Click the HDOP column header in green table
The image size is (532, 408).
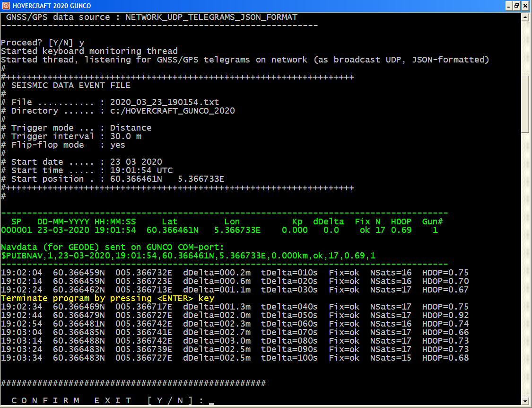pyautogui.click(x=401, y=222)
